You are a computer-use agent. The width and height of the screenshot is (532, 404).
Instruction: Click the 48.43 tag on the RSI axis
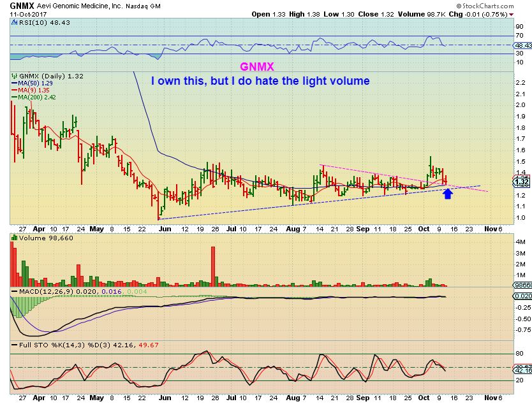coord(523,45)
